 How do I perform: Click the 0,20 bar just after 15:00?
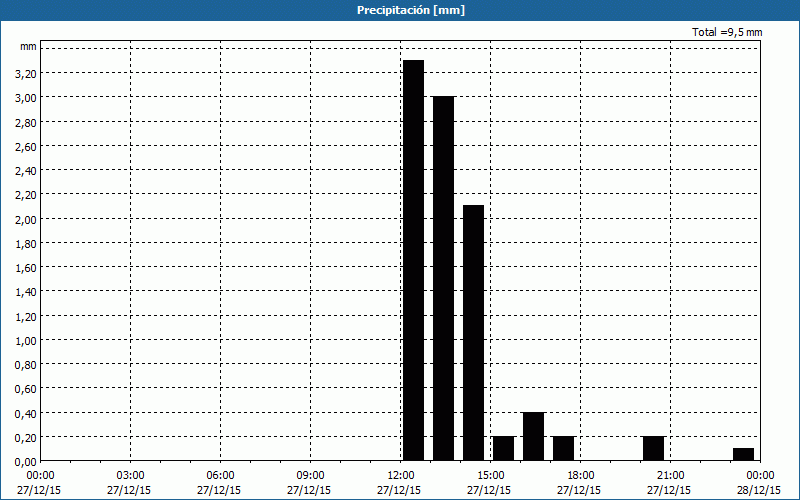504,448
